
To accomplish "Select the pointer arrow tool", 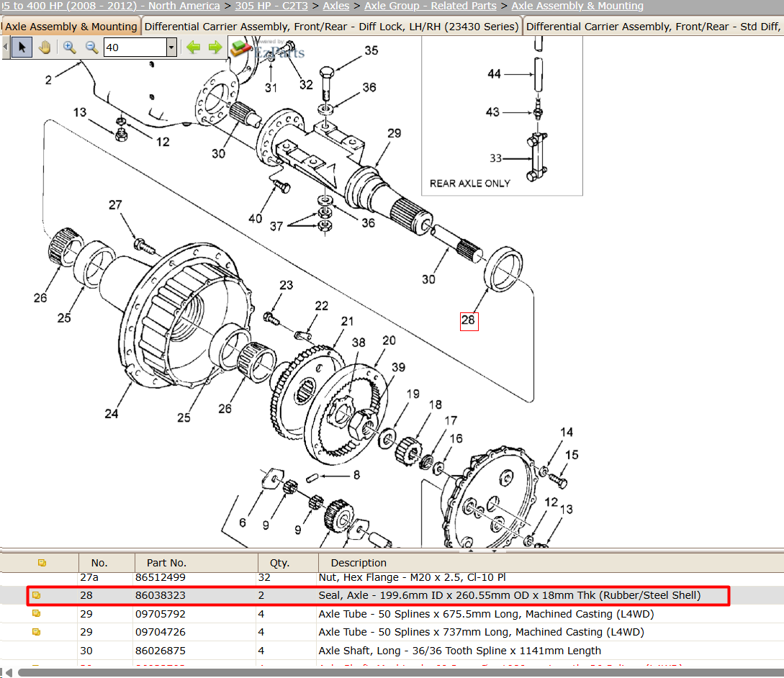I will [22, 48].
